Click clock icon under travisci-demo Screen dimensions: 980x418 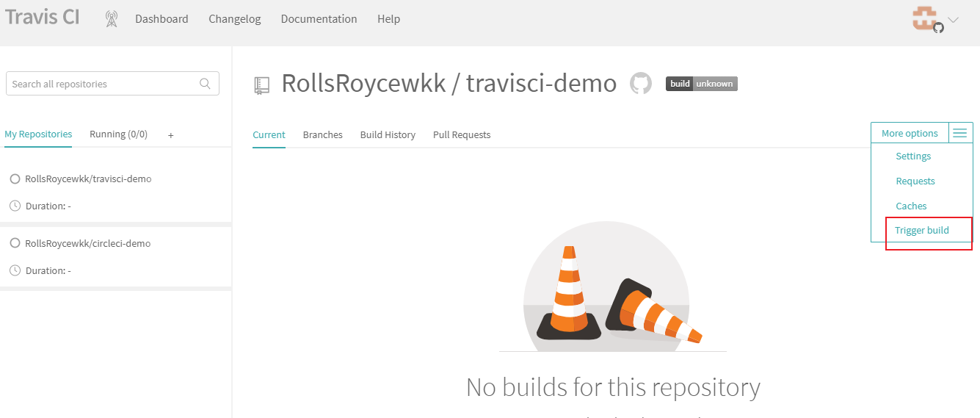15,206
